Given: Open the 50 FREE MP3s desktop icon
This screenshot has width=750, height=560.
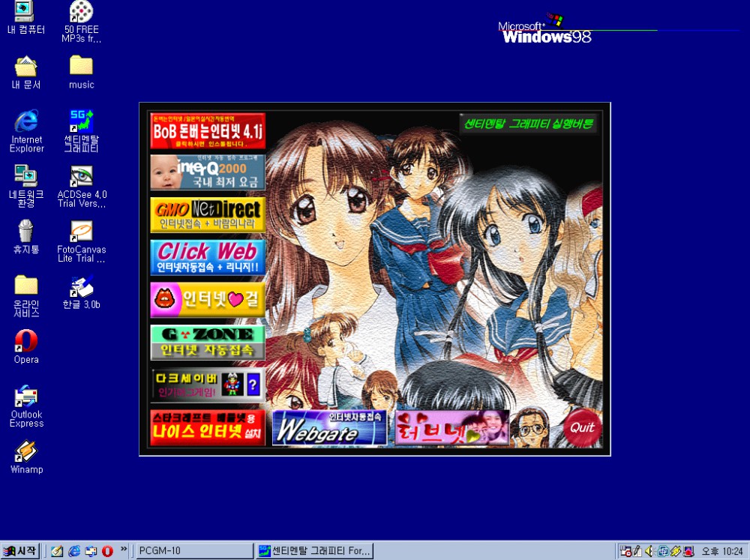Looking at the screenshot, I should (81, 12).
